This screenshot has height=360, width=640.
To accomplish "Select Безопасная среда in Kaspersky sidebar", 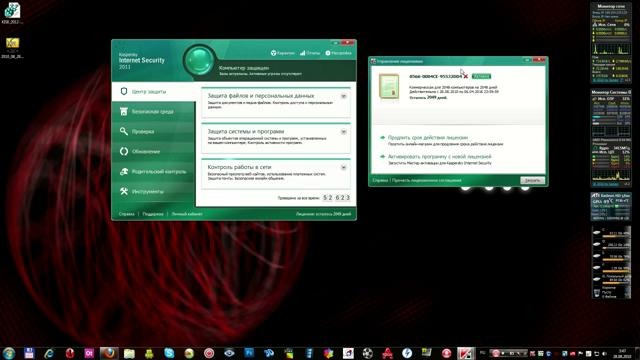I will [153, 111].
